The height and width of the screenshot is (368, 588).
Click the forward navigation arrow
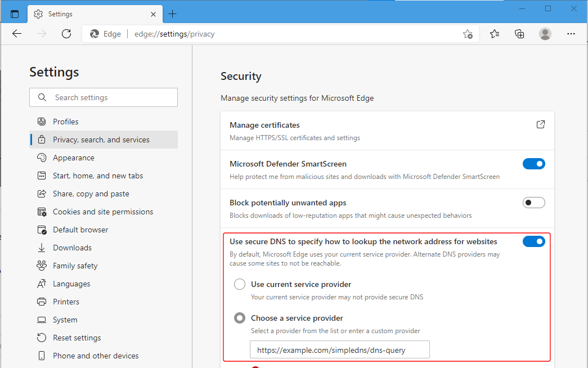tap(42, 34)
